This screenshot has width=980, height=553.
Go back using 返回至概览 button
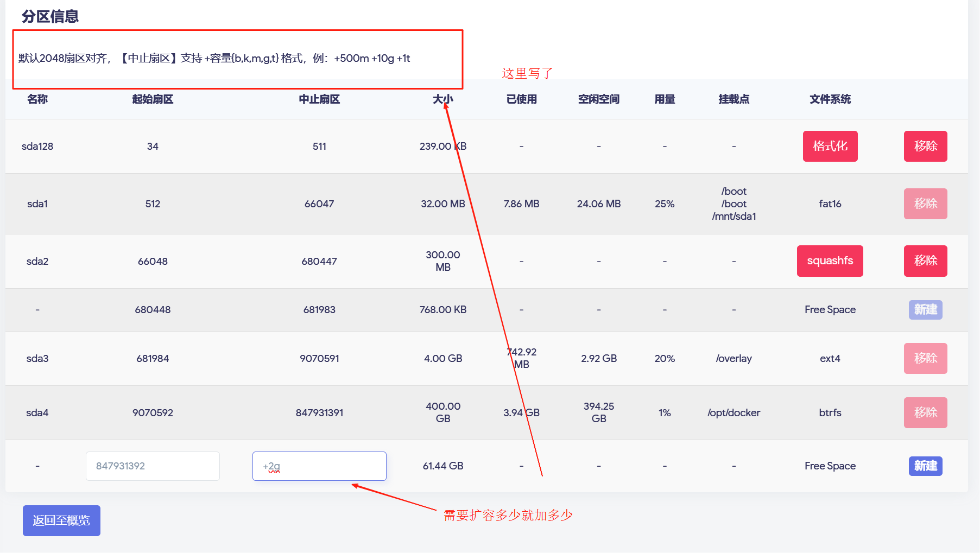click(x=61, y=520)
